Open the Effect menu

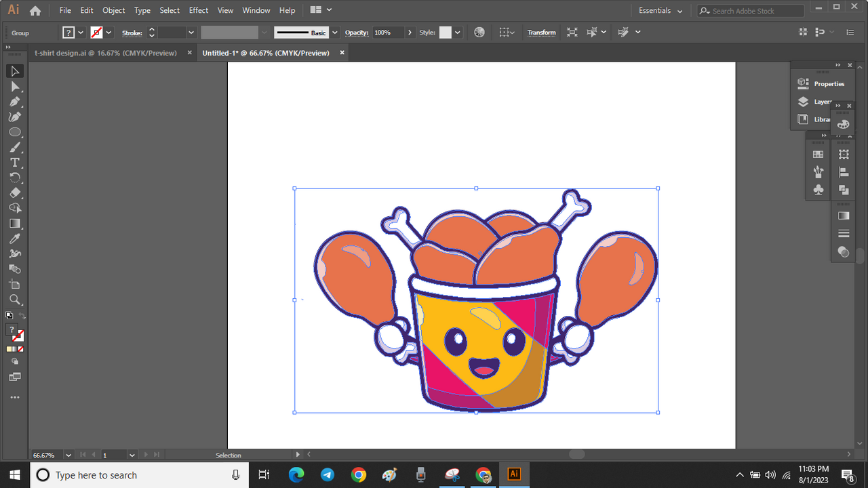pyautogui.click(x=198, y=11)
